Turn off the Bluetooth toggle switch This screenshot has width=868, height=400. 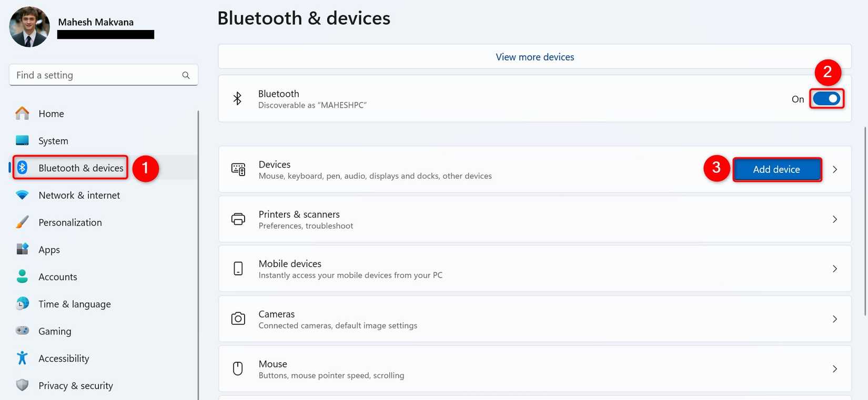point(826,99)
